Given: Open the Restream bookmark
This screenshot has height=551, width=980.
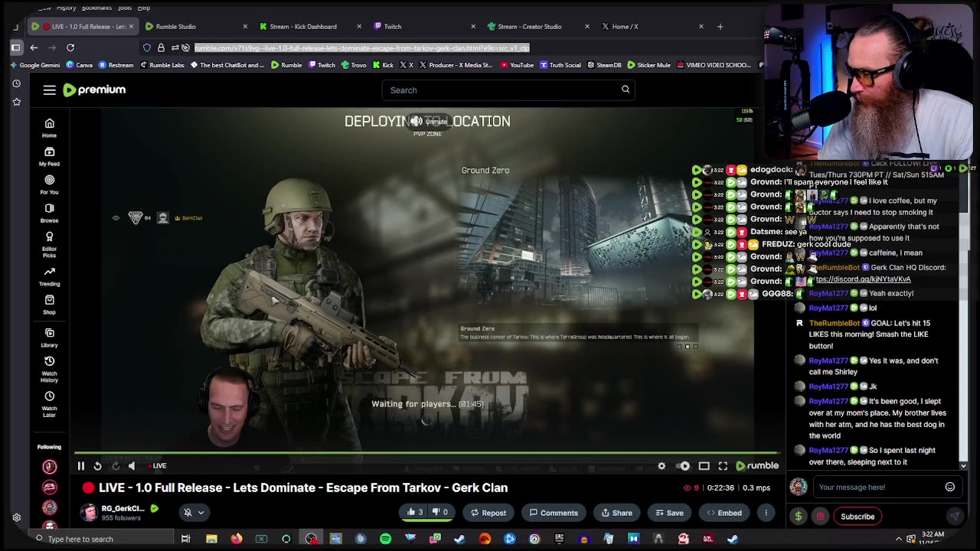Looking at the screenshot, I should coord(116,65).
